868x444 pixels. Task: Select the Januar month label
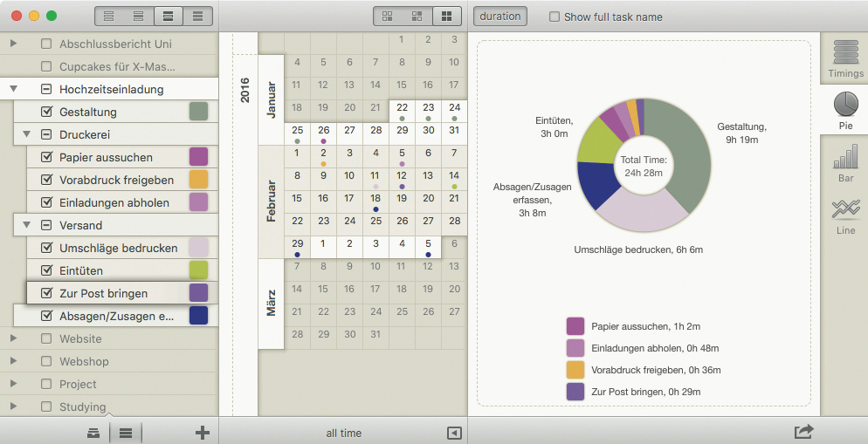click(272, 99)
